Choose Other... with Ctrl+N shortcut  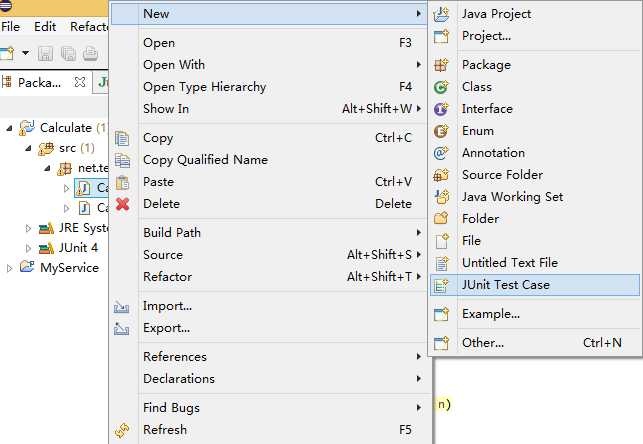[535, 343]
